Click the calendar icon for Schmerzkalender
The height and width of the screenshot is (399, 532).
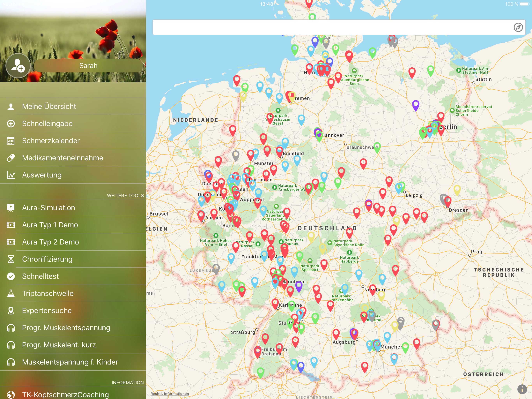(x=11, y=140)
